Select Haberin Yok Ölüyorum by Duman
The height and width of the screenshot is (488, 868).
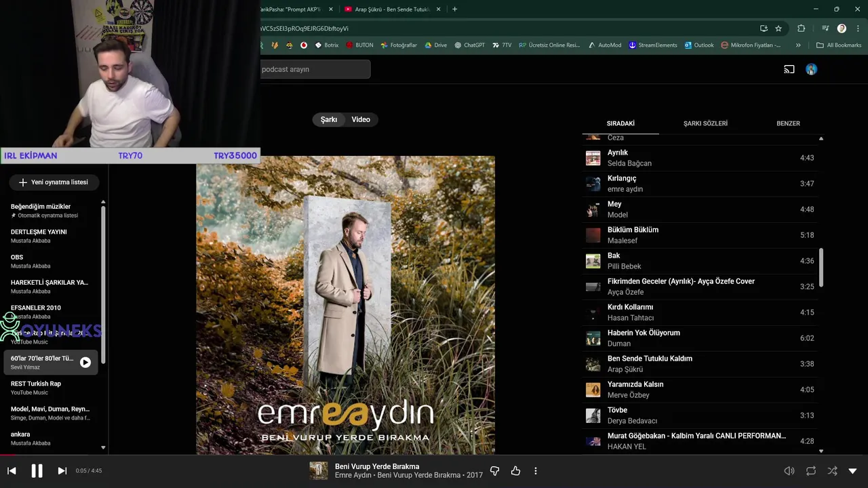700,338
